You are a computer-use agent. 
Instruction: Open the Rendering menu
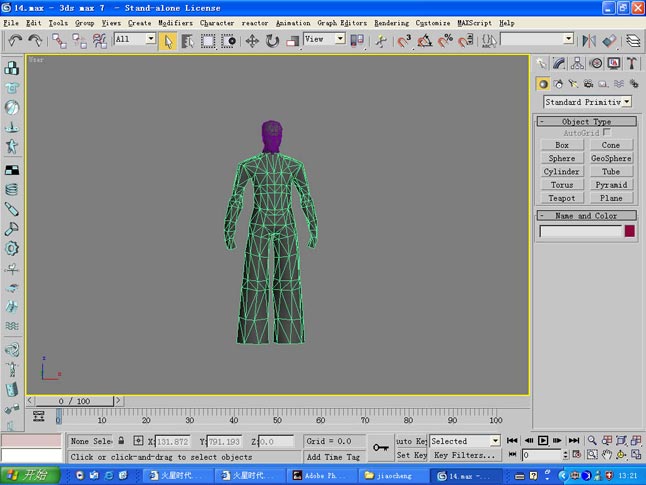click(391, 23)
